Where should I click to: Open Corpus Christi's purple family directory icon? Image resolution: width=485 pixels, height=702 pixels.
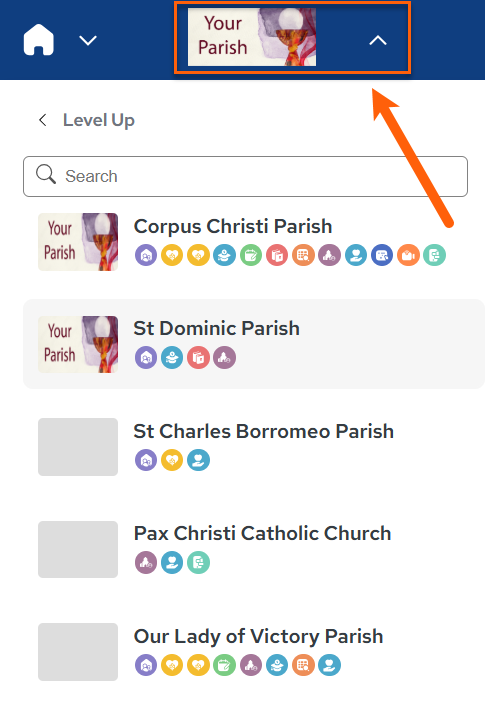coord(146,255)
